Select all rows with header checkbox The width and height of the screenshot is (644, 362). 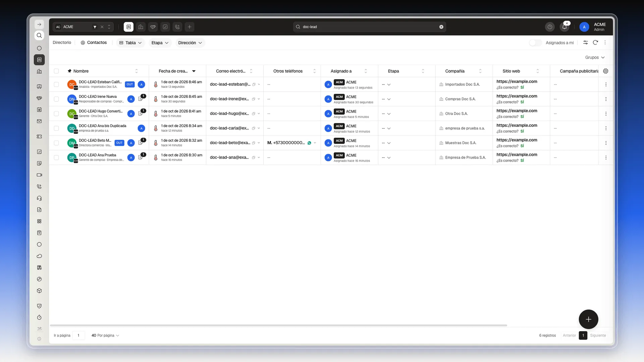tap(56, 71)
